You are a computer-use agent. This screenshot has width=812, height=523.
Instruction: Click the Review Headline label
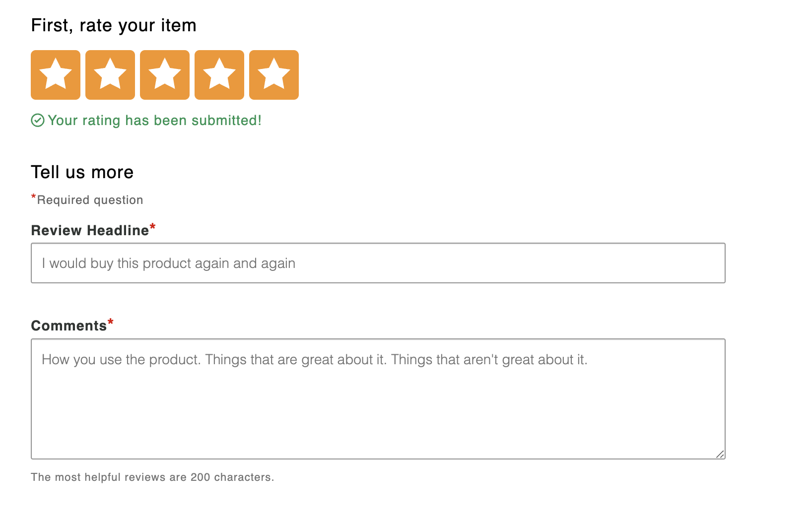pos(90,231)
